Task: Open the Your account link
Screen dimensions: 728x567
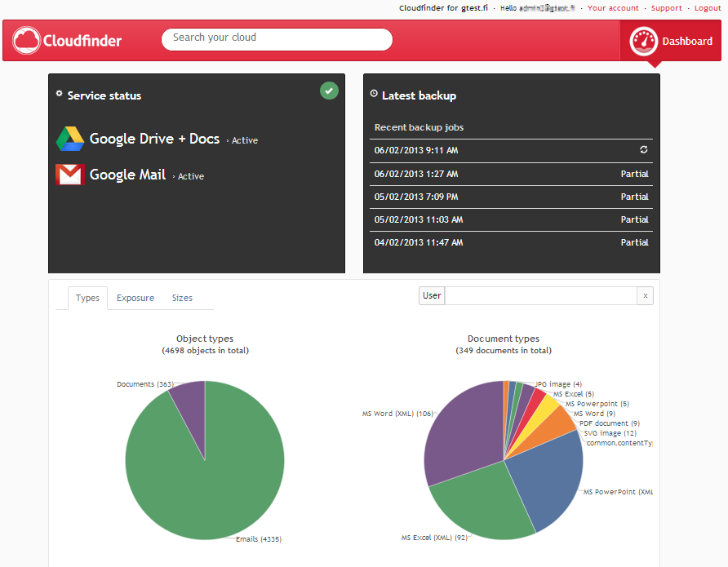Action: pos(613,8)
